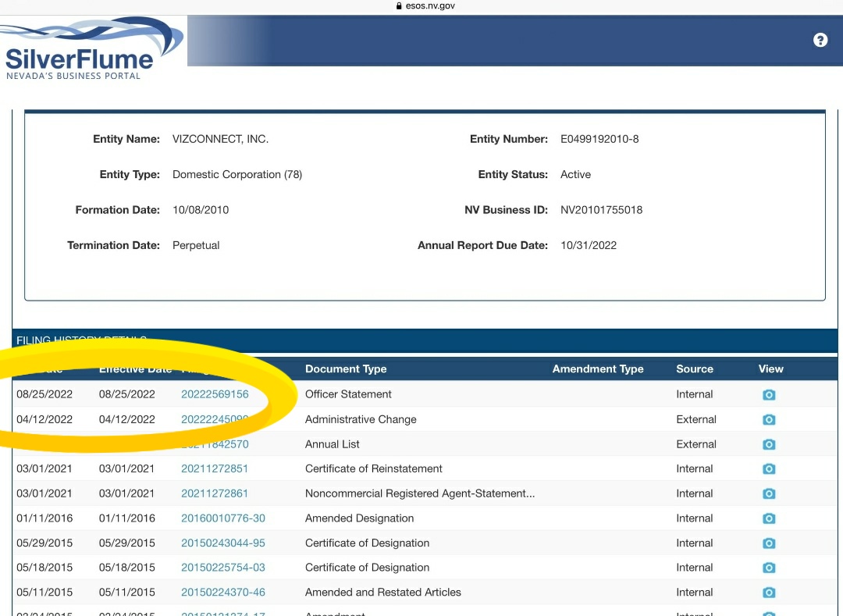The height and width of the screenshot is (616, 843).
Task: Click the View column header
Action: pos(770,369)
